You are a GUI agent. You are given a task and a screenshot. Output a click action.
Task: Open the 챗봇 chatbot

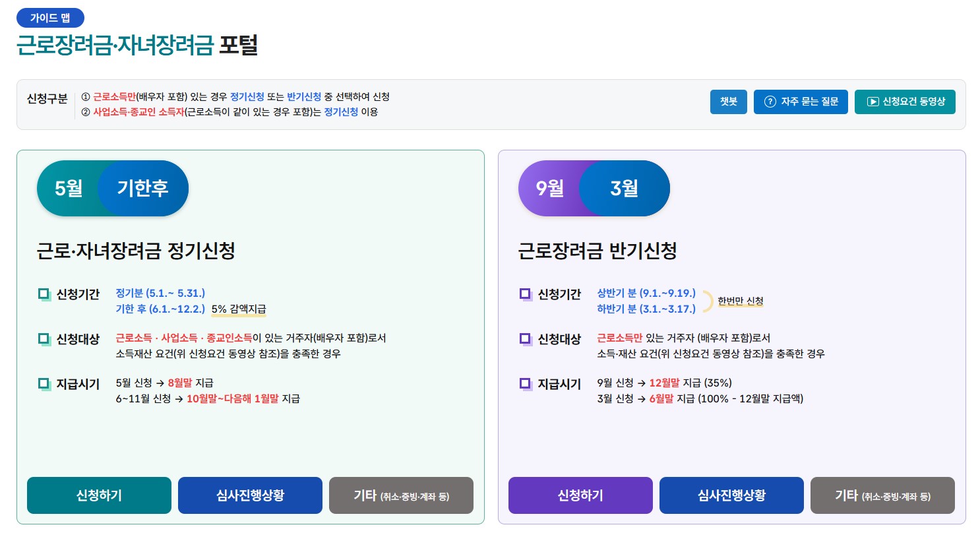point(728,102)
